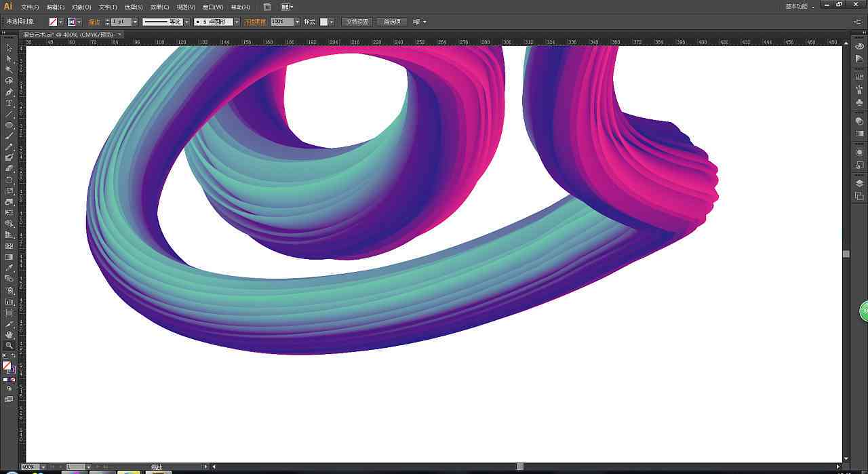Viewport: 868px width, 474px height.
Task: Select the Magic Wand tool
Action: coord(9,70)
